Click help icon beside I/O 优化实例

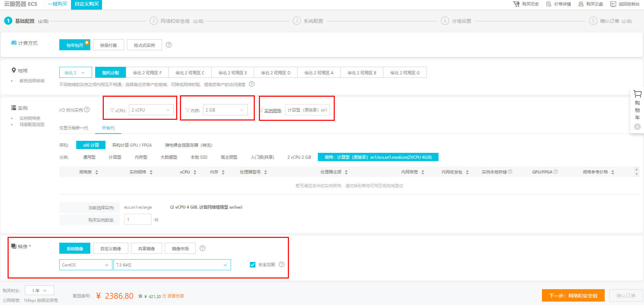pos(87,109)
